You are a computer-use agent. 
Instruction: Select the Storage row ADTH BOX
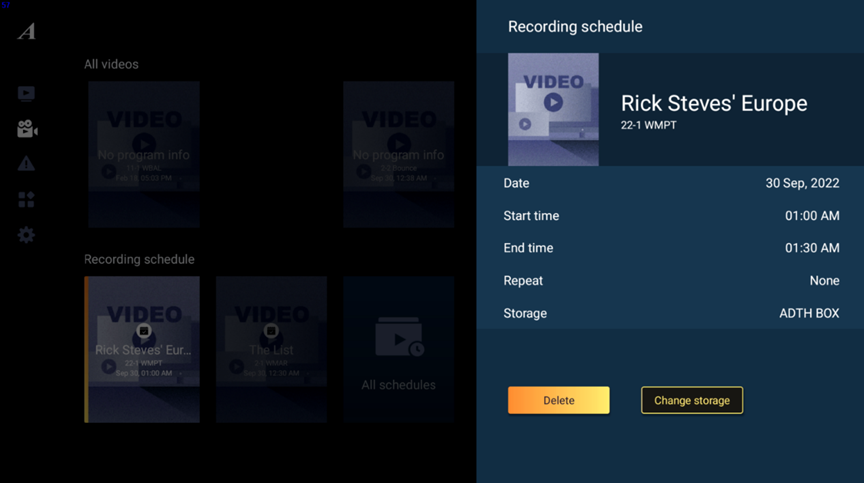click(x=671, y=313)
